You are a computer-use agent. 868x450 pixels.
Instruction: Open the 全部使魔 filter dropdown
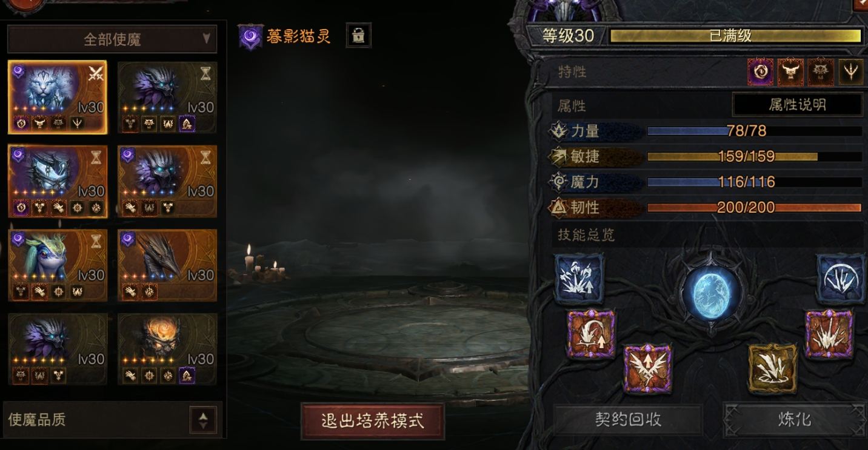[x=112, y=39]
